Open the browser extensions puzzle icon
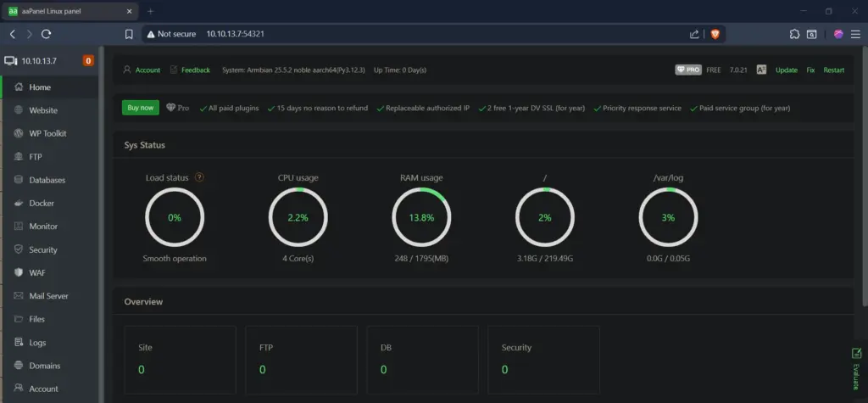The width and height of the screenshot is (868, 403). [794, 34]
